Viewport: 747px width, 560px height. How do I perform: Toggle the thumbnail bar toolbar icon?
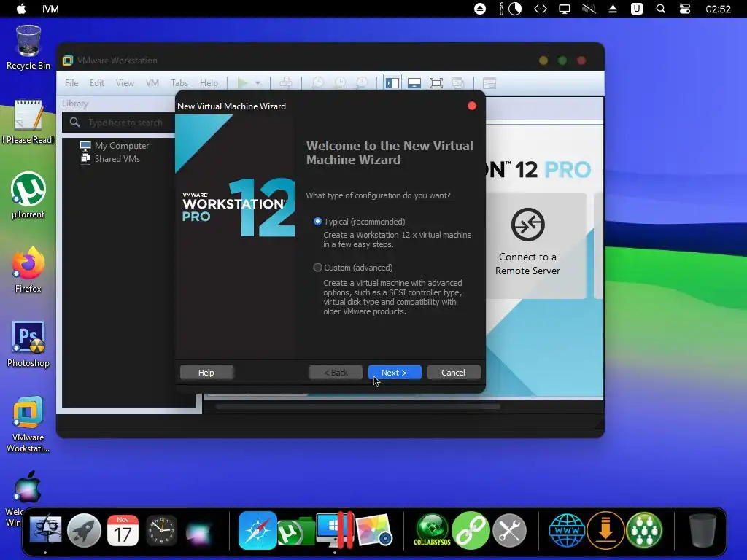pyautogui.click(x=414, y=83)
